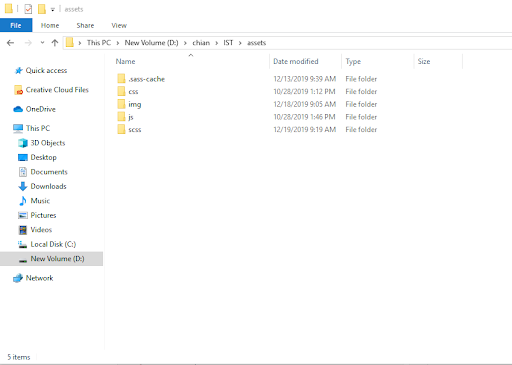The image size is (512, 365).
Task: Click the address bar folder icon
Action: click(69, 43)
